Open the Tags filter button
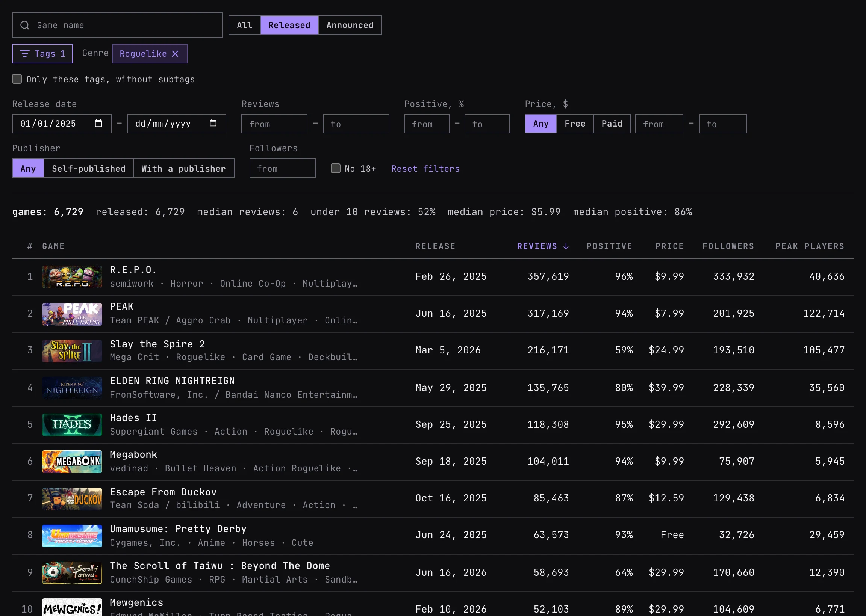Image resolution: width=866 pixels, height=616 pixels. [x=42, y=54]
